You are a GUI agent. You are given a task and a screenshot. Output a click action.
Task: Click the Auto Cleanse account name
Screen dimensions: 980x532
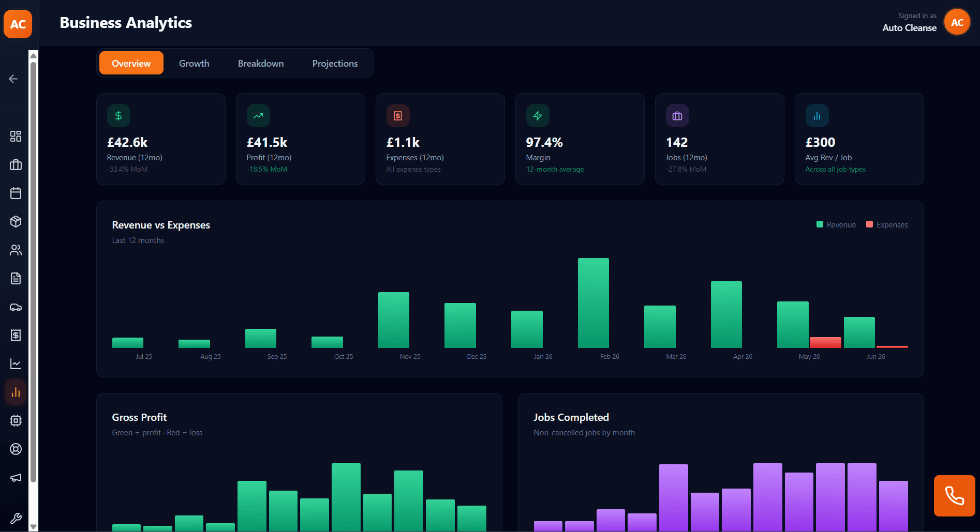909,28
